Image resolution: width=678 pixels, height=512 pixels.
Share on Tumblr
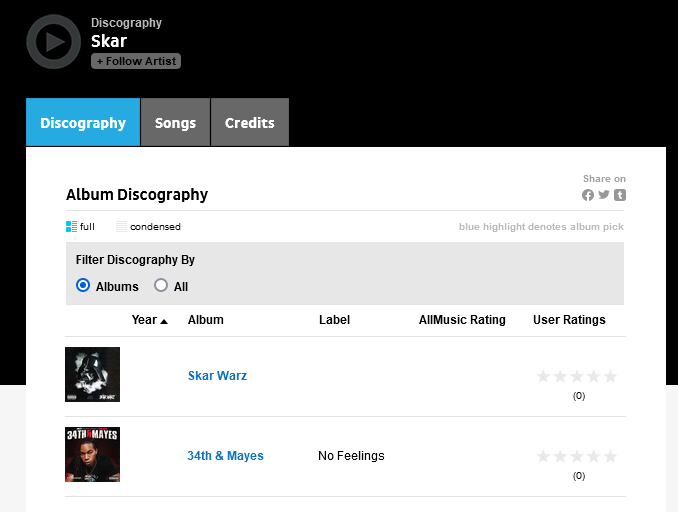(620, 195)
